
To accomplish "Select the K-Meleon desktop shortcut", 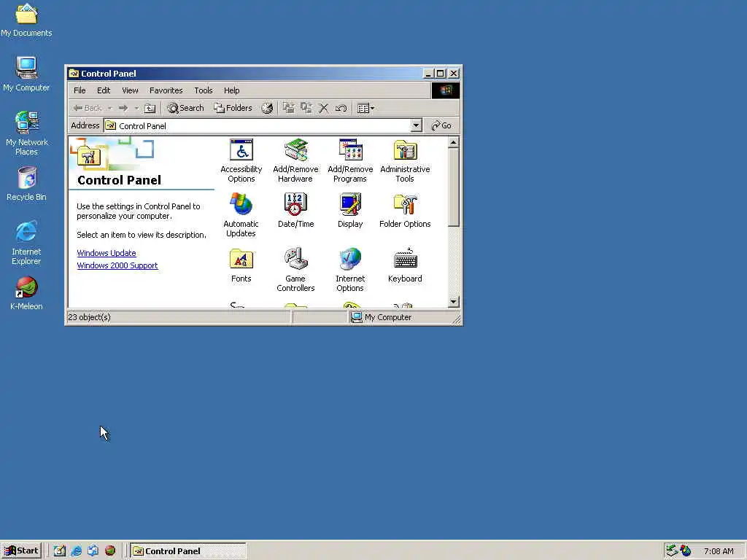I will click(x=26, y=293).
